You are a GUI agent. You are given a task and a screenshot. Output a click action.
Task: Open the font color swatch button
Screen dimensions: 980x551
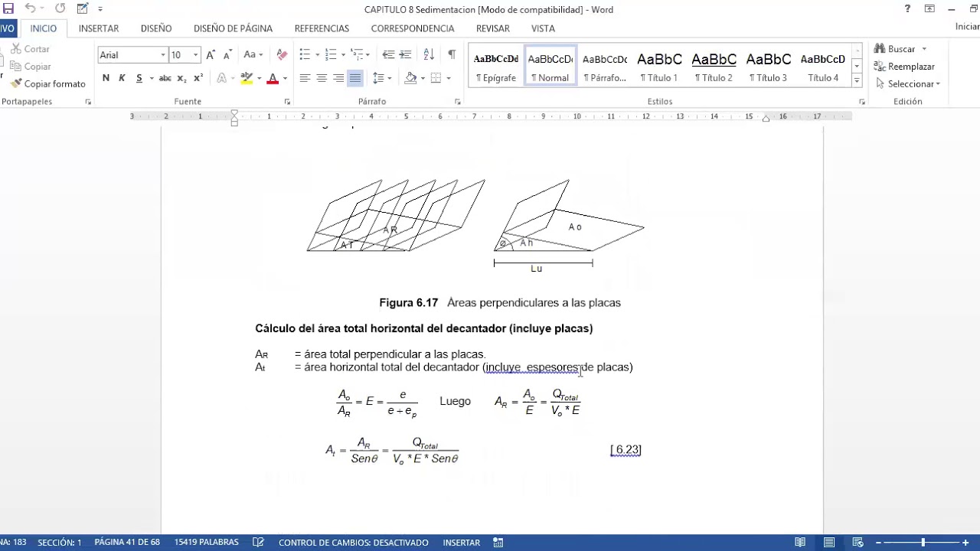[273, 78]
